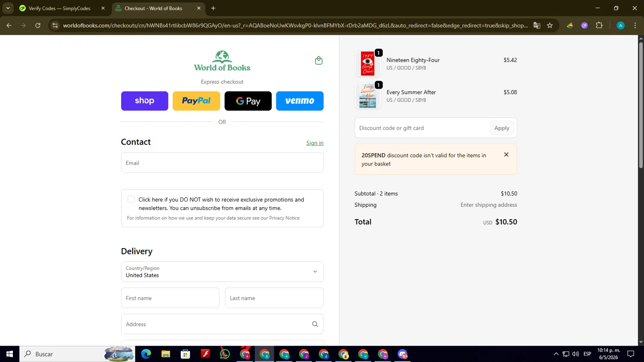This screenshot has width=644, height=362.
Task: Click the vertical page scrollbar
Action: tap(641, 105)
